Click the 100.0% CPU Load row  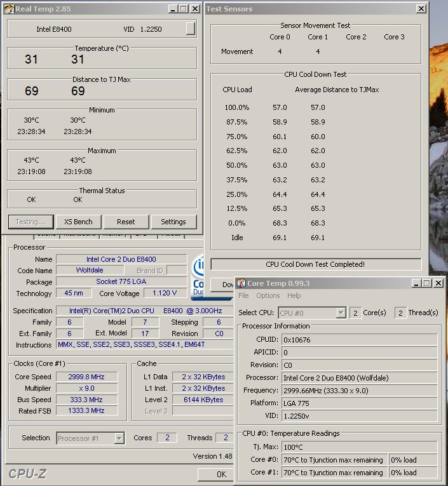pos(275,107)
